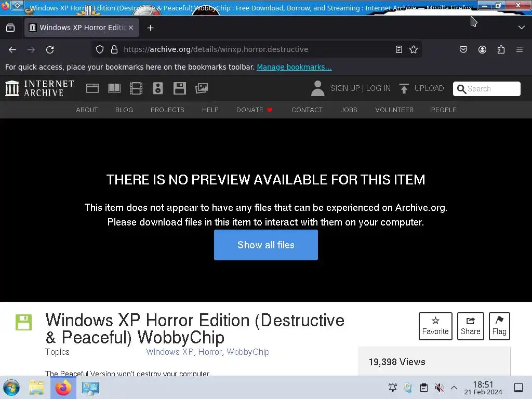
Task: Open a new browser tab
Action: (150, 28)
